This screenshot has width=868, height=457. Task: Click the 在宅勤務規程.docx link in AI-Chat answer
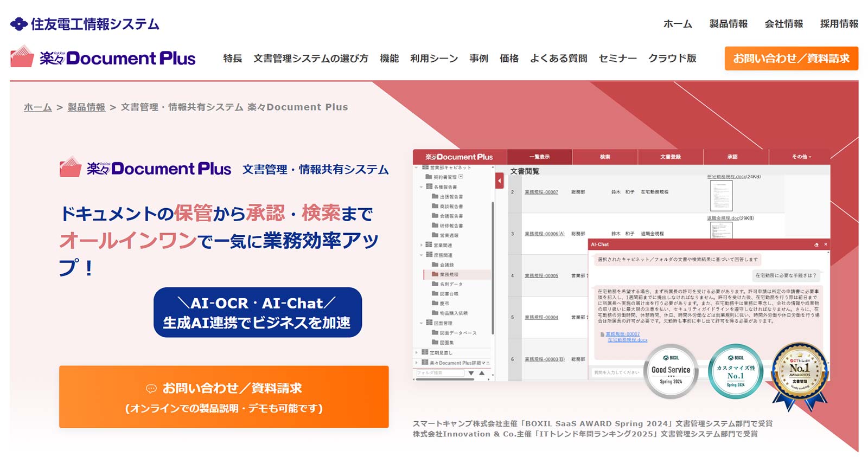(628, 340)
